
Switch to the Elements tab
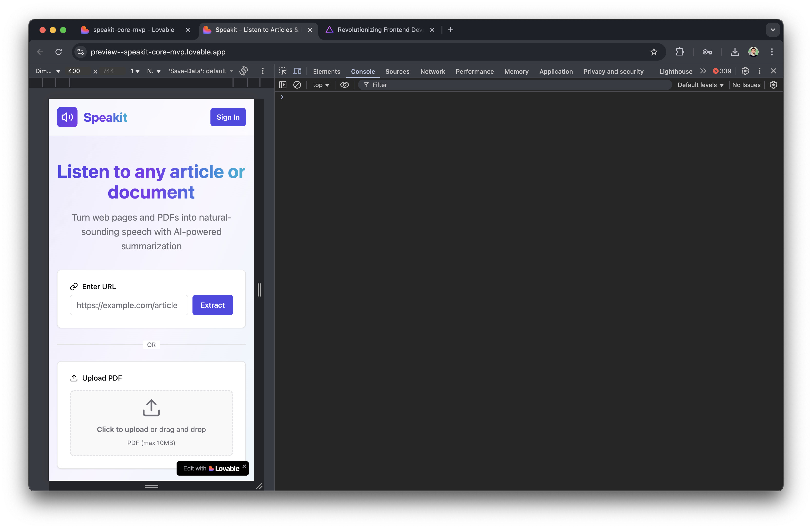click(x=326, y=71)
